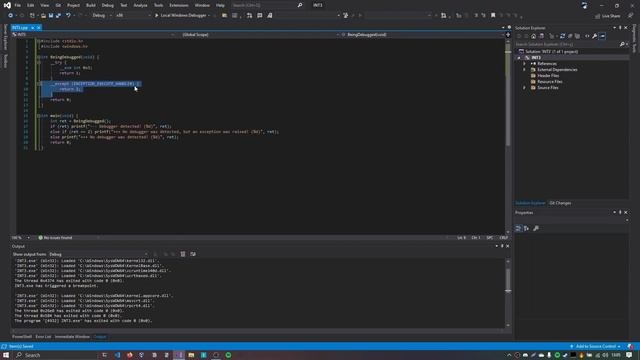The height and width of the screenshot is (360, 640).
Task: Click the Solution Explorer Show All Files icon
Action: click(577, 36)
